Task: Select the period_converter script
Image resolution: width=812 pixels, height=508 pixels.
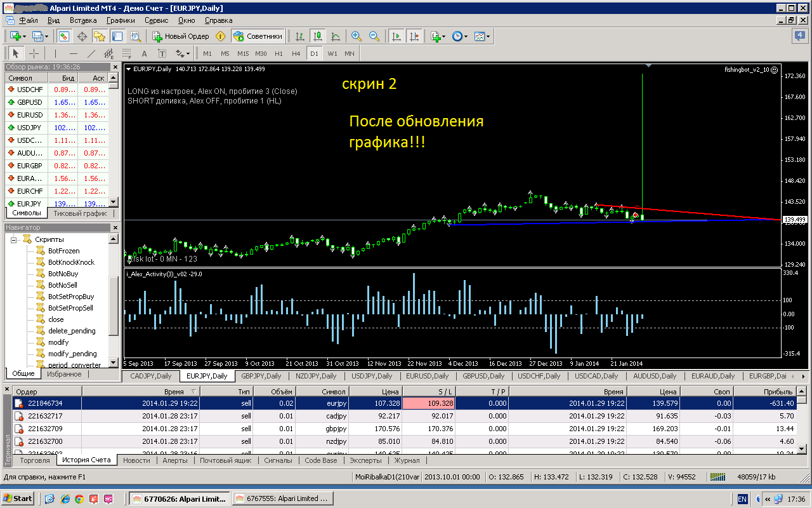Action: (x=74, y=365)
